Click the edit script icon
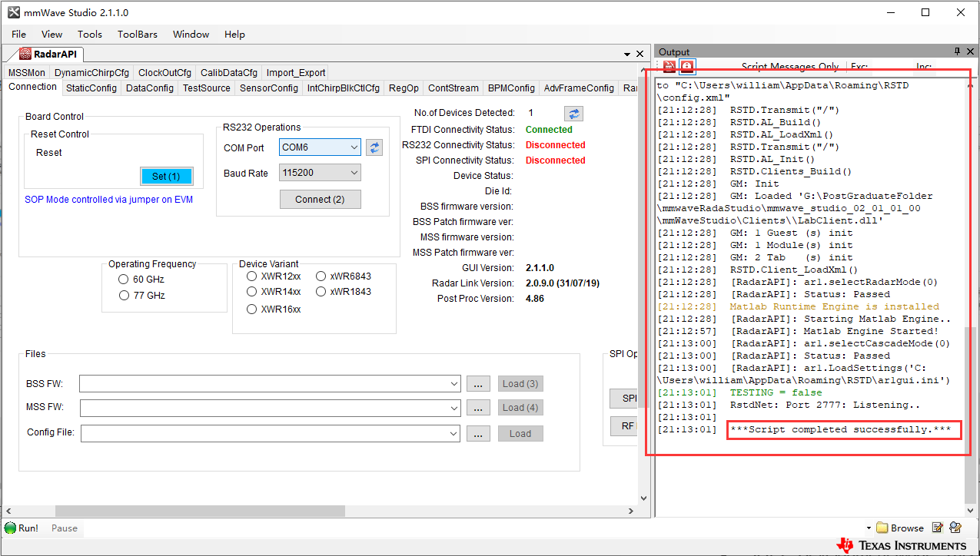Image resolution: width=980 pixels, height=556 pixels. click(x=938, y=528)
